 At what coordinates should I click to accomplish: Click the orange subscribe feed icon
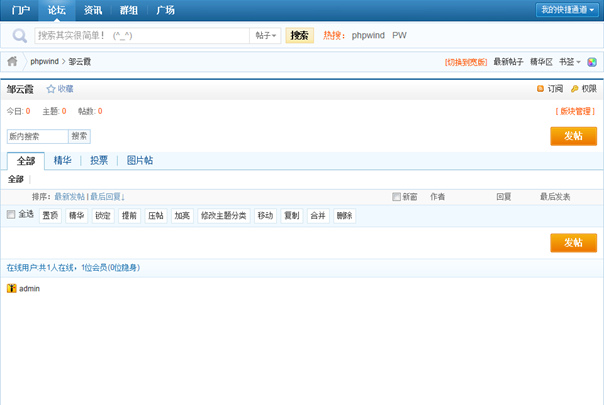pos(540,89)
